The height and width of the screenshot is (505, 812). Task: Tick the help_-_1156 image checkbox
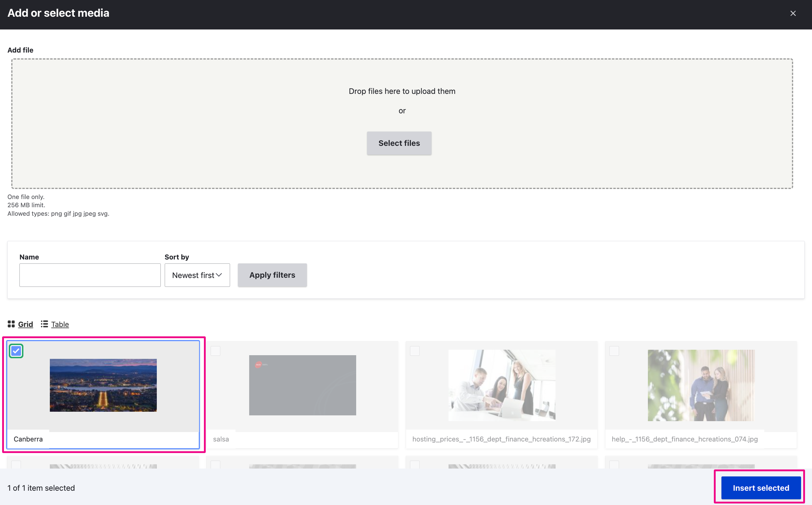614,351
